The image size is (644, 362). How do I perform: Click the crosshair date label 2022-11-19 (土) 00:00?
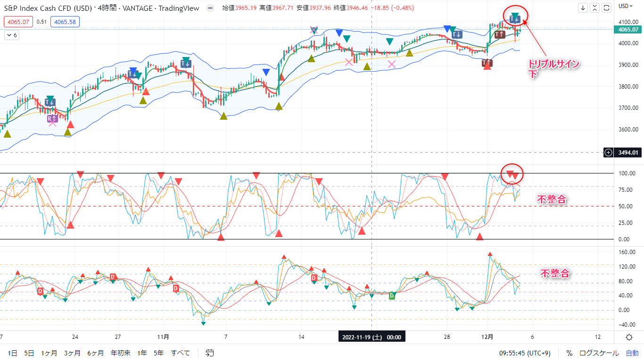[x=372, y=337]
